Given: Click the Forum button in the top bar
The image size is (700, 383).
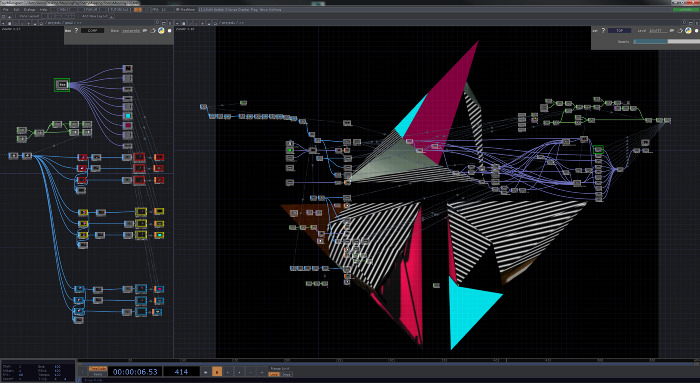Looking at the screenshot, I should [92, 9].
